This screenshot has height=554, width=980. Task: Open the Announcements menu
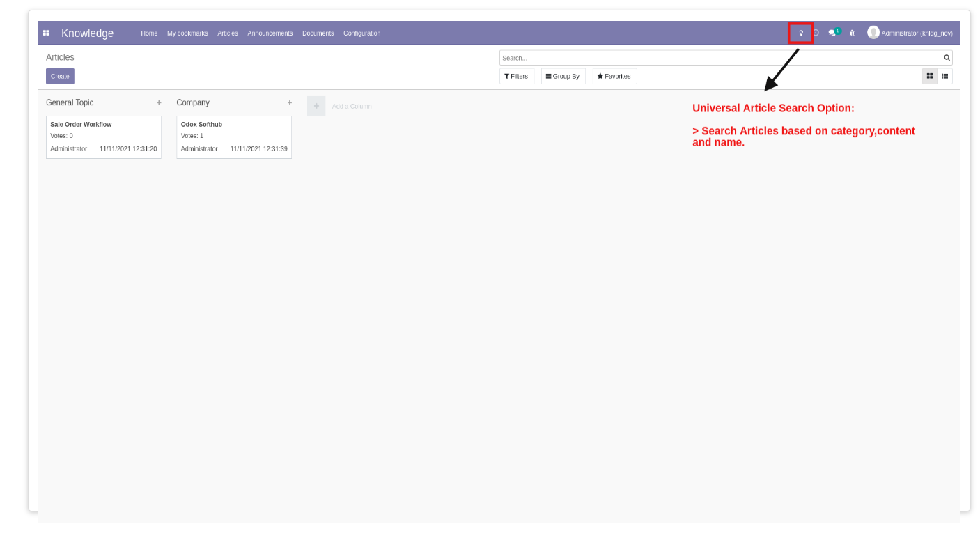point(270,33)
